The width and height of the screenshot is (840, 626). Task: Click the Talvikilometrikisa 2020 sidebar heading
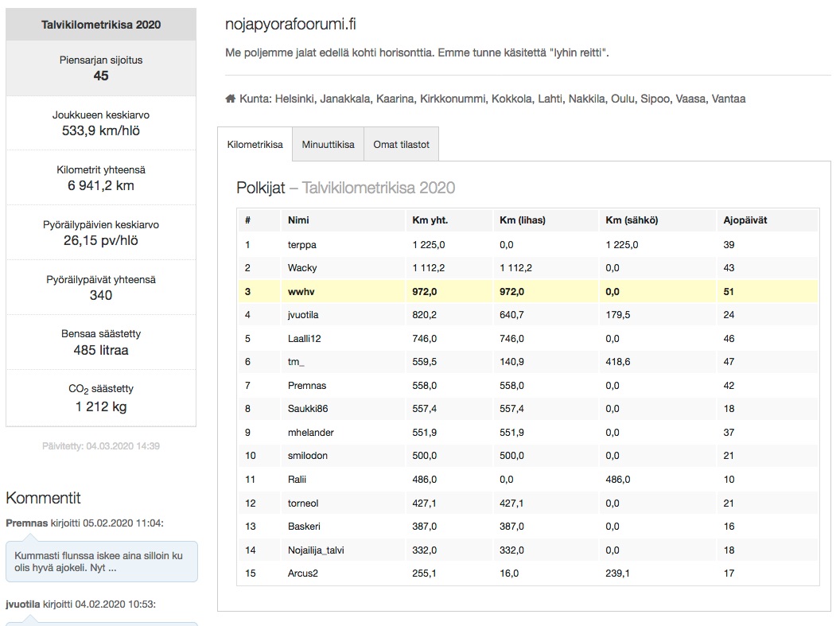[x=101, y=25]
